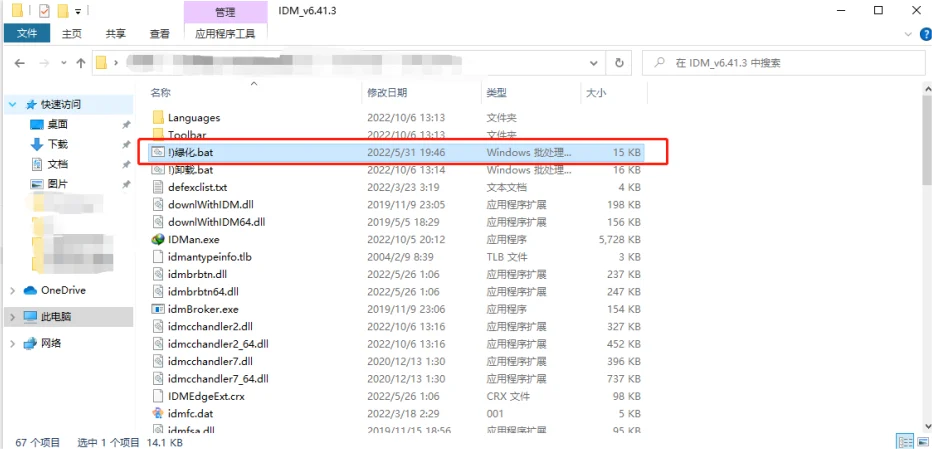Unpin 图片 via its pin icon
Viewport: 932px width, 449px height.
click(x=126, y=185)
